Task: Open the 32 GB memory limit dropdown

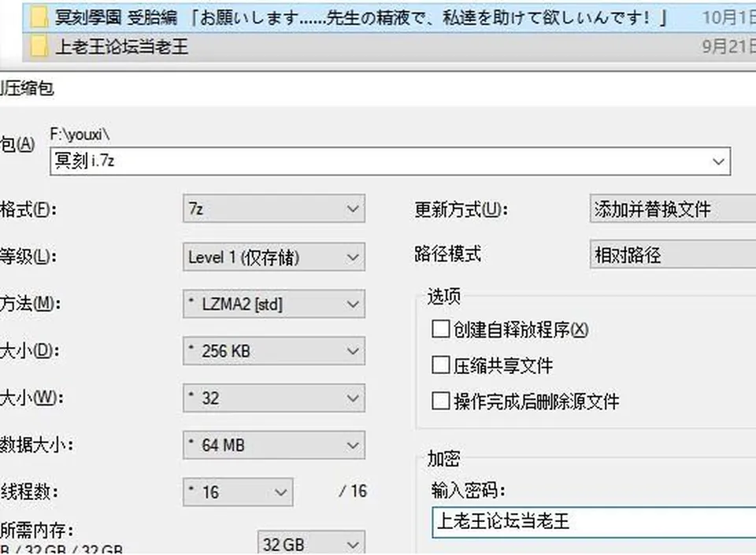Action: point(311,543)
